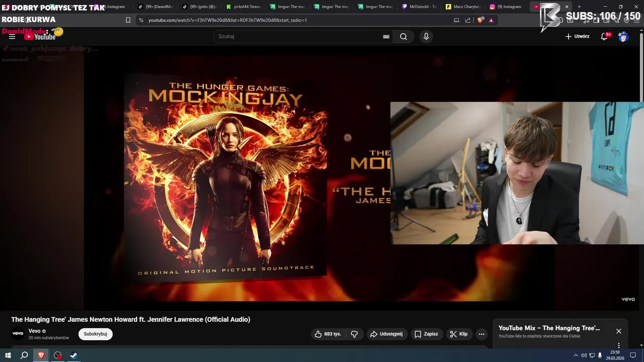Switch to the first Imgur tab
The width and height of the screenshot is (644, 362).
pyautogui.click(x=288, y=7)
